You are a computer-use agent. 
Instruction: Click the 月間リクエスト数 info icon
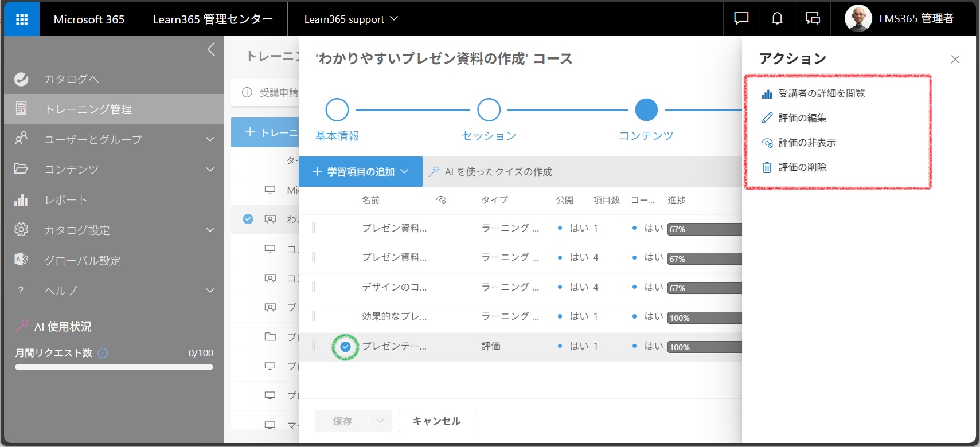pyautogui.click(x=103, y=353)
